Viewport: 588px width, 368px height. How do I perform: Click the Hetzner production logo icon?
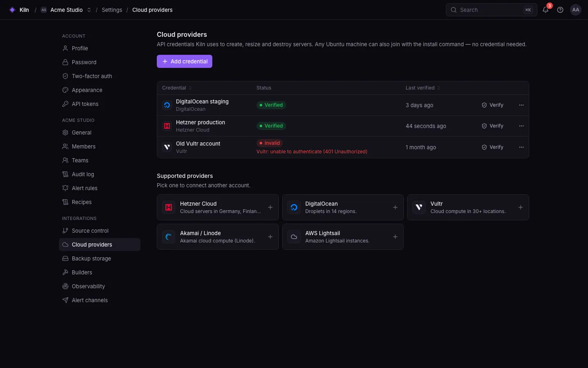click(167, 126)
